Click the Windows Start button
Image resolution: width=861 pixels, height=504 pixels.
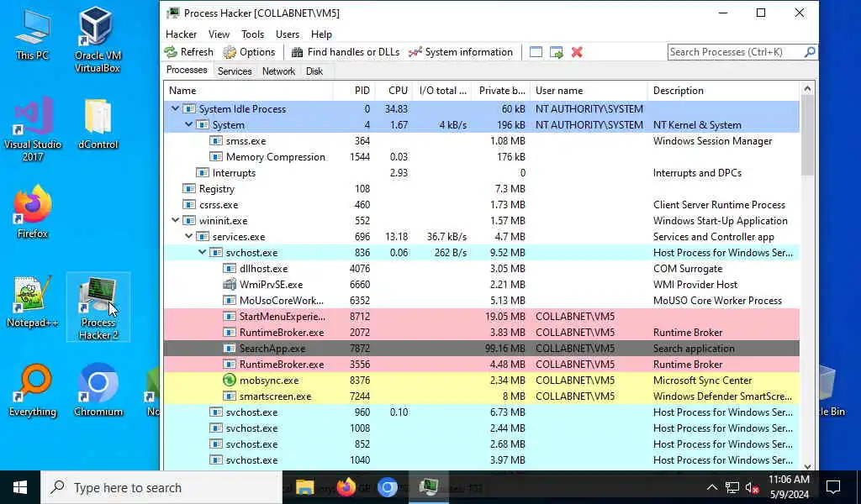pyautogui.click(x=20, y=487)
